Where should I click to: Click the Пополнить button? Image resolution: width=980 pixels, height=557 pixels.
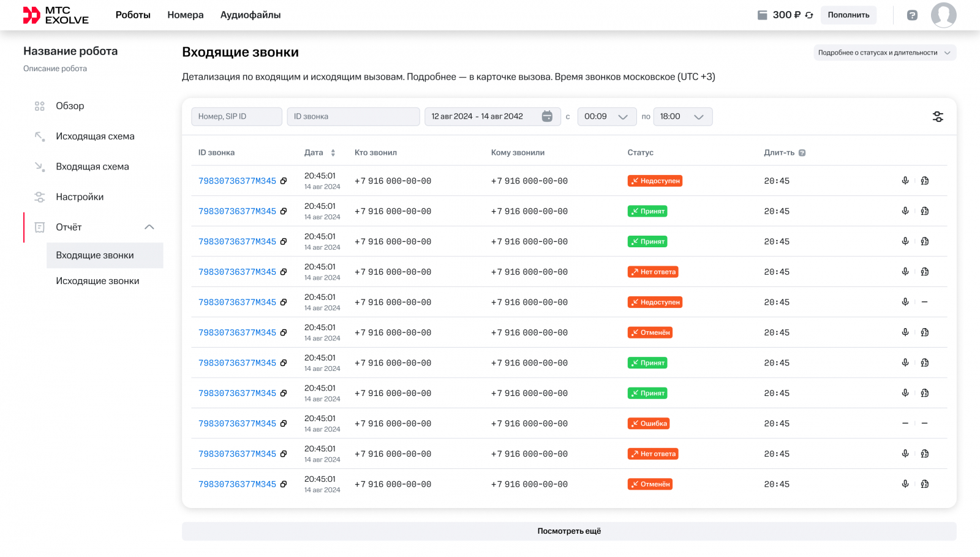[848, 15]
